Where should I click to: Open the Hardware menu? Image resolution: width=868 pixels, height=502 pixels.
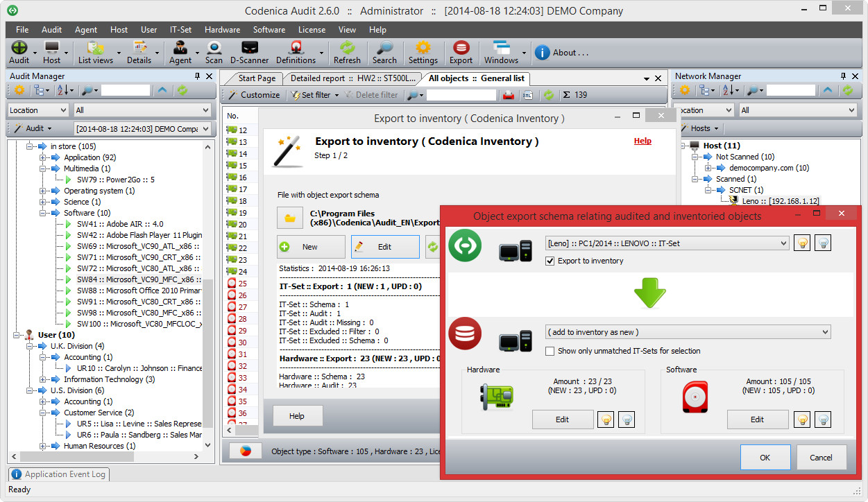[222, 30]
